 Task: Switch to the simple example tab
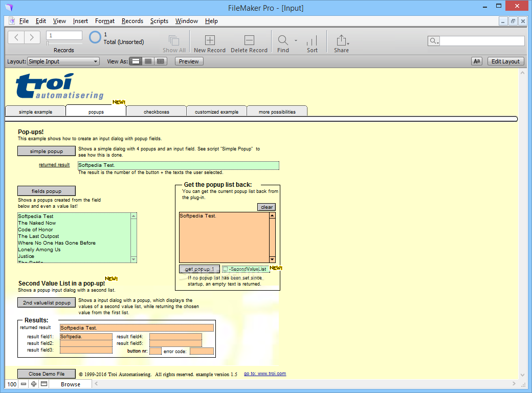pyautogui.click(x=36, y=112)
